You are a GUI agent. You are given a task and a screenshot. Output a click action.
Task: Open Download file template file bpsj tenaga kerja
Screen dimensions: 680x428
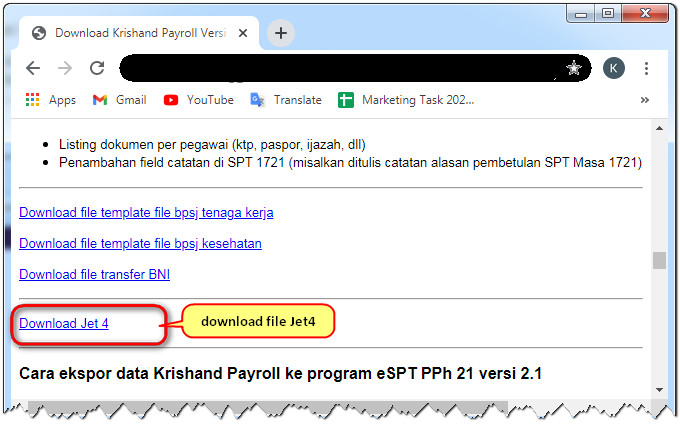click(146, 212)
